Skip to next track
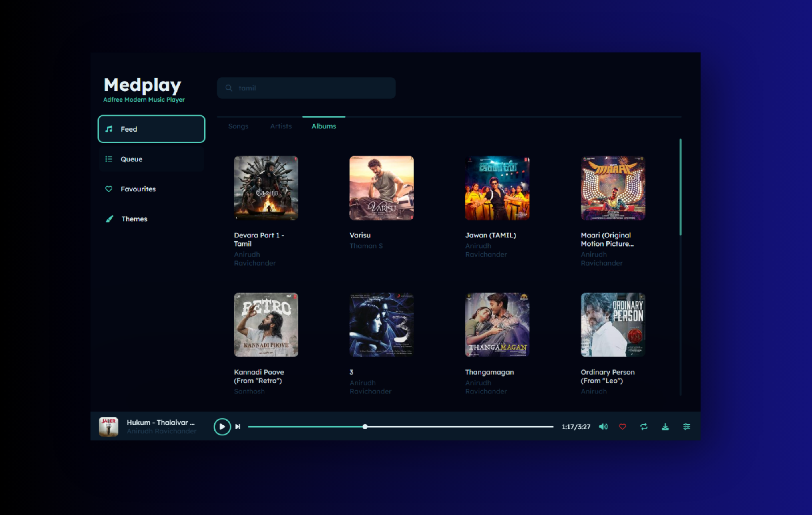Screen dimensions: 812x515 [x=238, y=427]
